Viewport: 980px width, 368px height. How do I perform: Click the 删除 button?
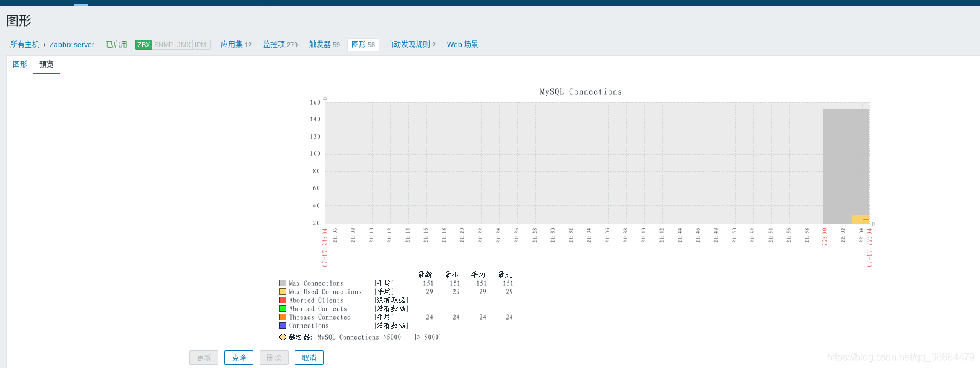pyautogui.click(x=274, y=358)
